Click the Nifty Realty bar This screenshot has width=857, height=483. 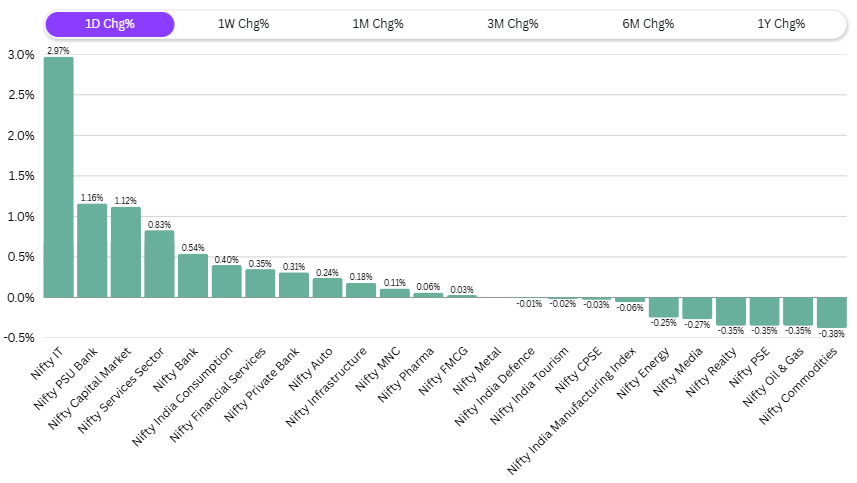(731, 311)
